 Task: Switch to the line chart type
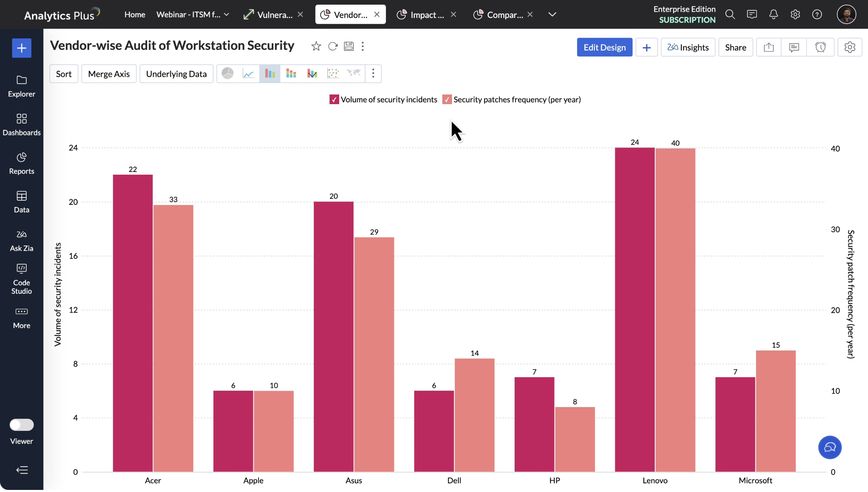248,74
